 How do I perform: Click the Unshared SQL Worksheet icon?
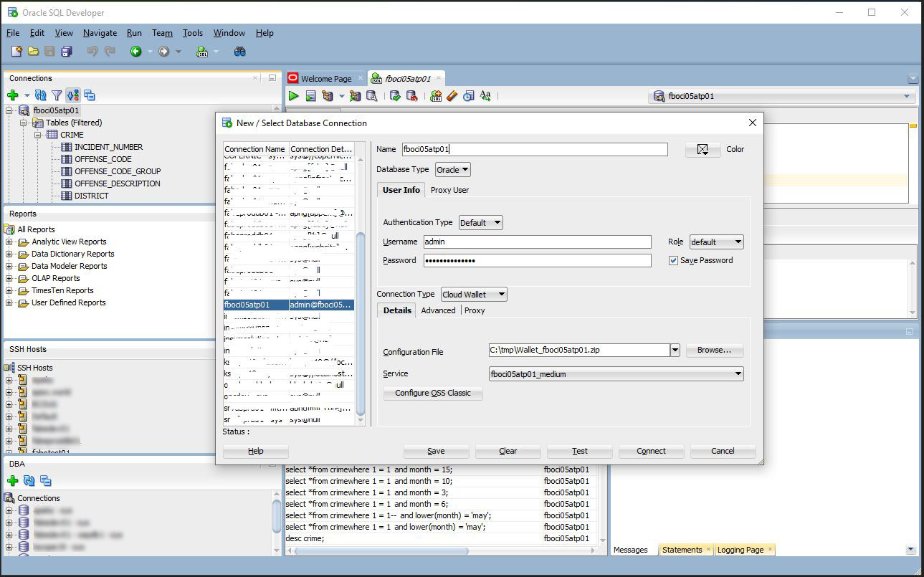coord(435,96)
